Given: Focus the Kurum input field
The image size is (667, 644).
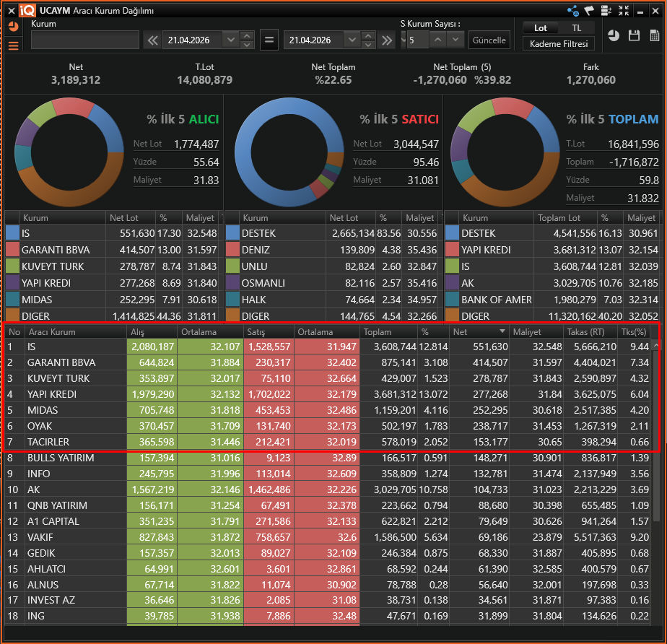Looking at the screenshot, I should 85,40.
